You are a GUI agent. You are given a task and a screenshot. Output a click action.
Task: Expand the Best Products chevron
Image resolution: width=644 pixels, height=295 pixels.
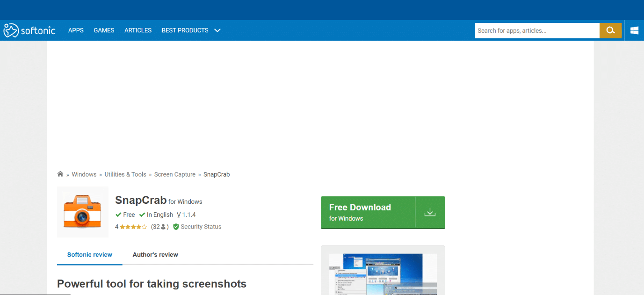(x=217, y=30)
